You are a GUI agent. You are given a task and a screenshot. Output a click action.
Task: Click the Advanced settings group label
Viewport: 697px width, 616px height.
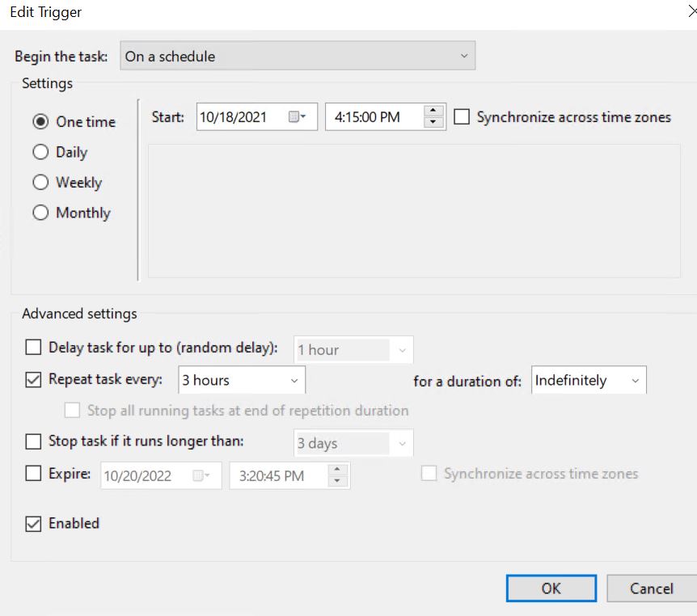(x=79, y=314)
